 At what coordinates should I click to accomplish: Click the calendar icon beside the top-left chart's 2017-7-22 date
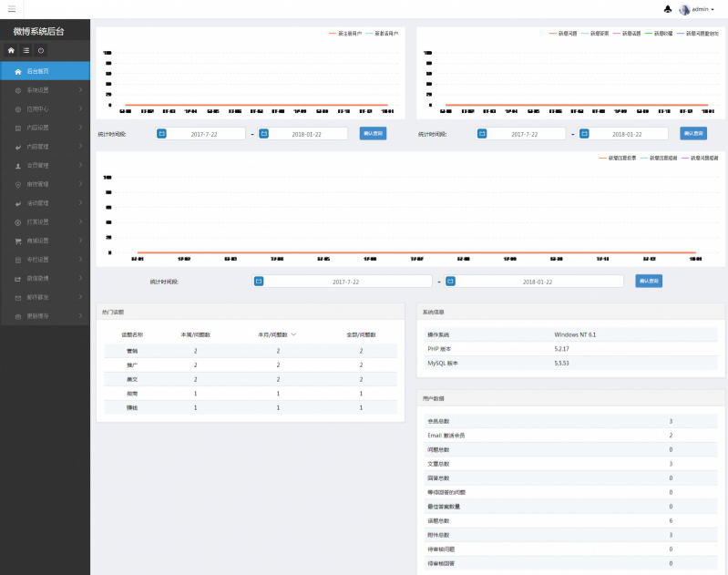[x=162, y=134]
